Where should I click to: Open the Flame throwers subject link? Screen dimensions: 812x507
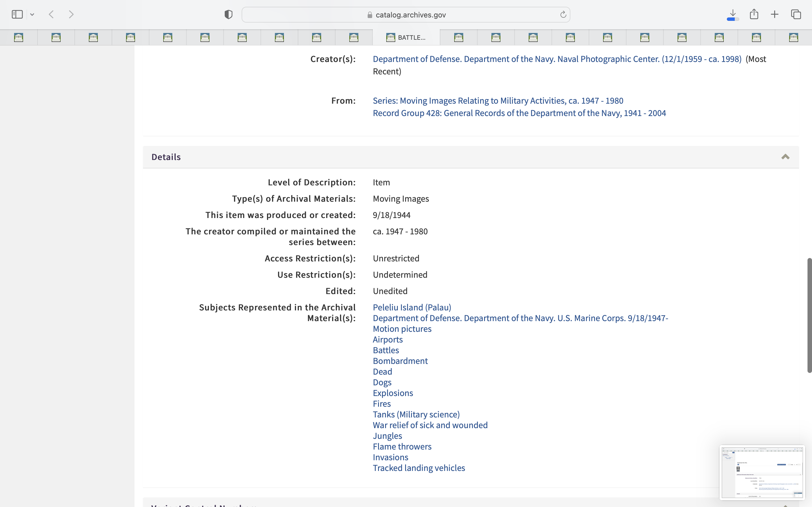[x=402, y=447]
